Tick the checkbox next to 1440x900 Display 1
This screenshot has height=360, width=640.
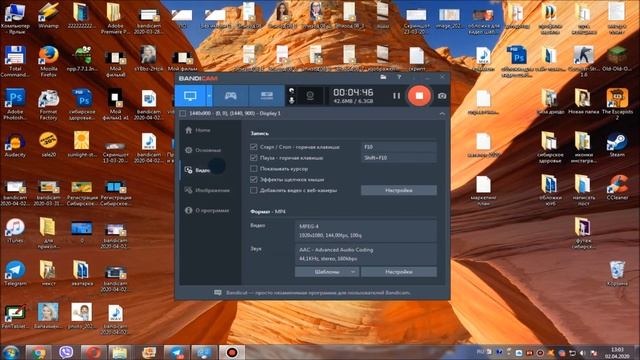click(x=182, y=113)
